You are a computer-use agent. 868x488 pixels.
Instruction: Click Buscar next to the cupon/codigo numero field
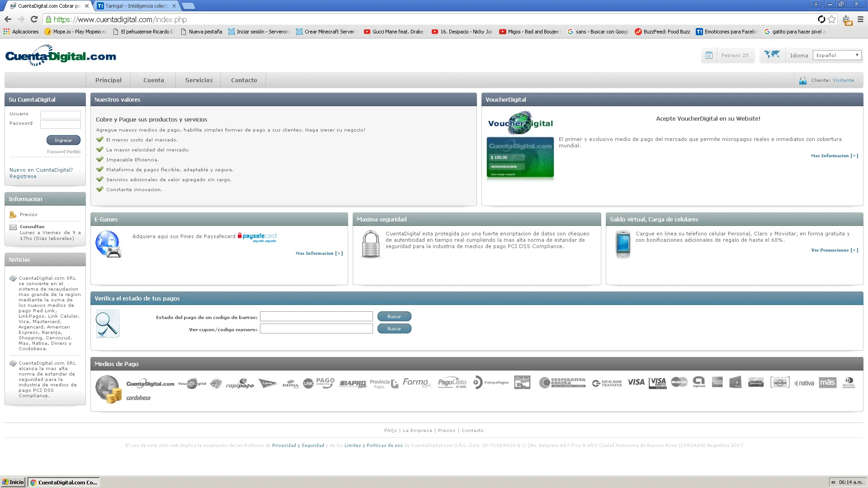coord(394,328)
